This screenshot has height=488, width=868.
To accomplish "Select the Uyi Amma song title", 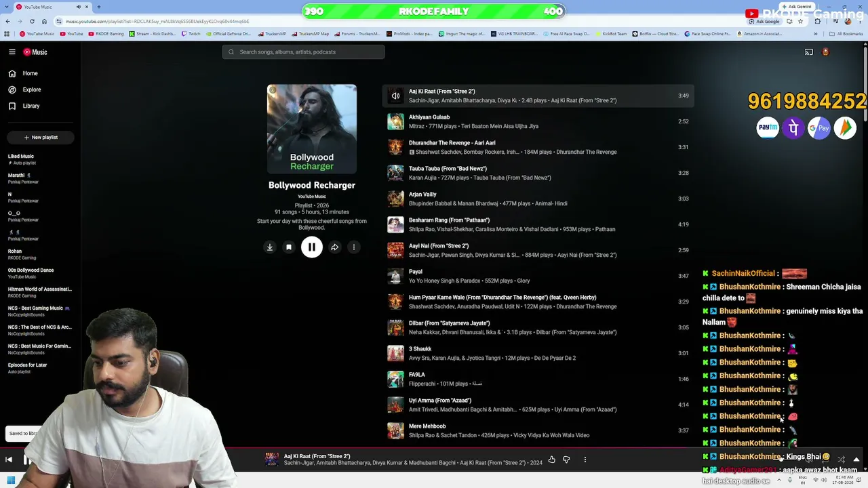I will 440,401.
